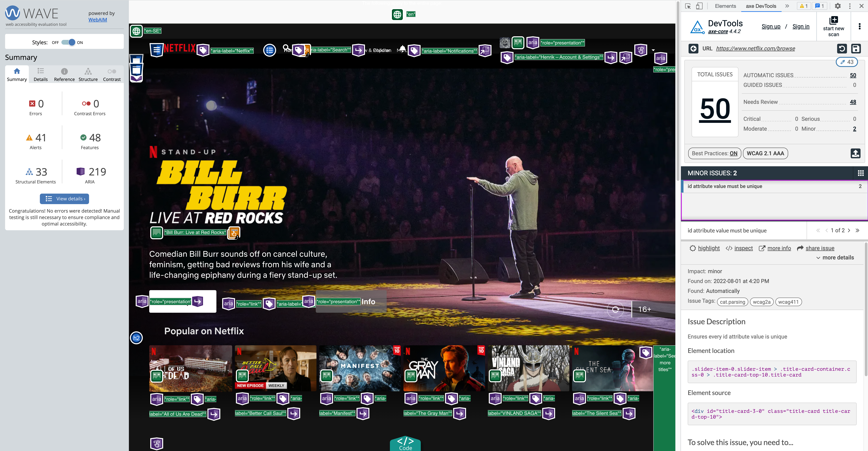This screenshot has height=451, width=868.
Task: Click the Needs Review count 48
Action: [x=853, y=102]
